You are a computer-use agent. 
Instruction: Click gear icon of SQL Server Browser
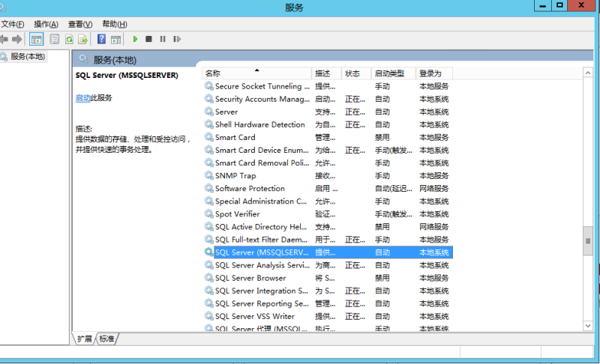[208, 278]
